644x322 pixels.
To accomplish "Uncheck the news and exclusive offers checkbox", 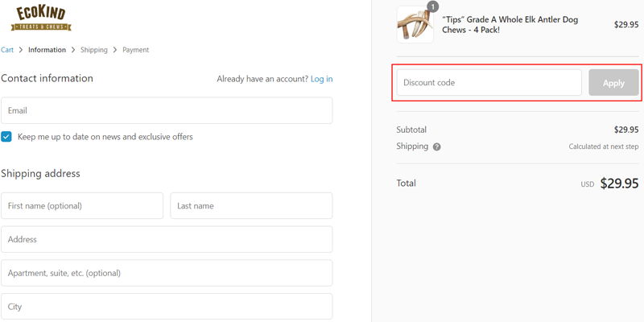I will [x=6, y=137].
